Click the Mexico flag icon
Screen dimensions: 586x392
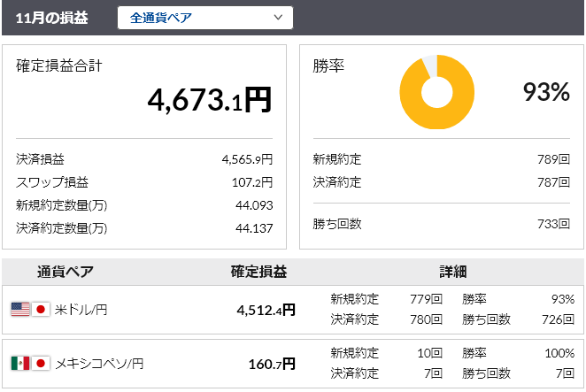(20, 363)
